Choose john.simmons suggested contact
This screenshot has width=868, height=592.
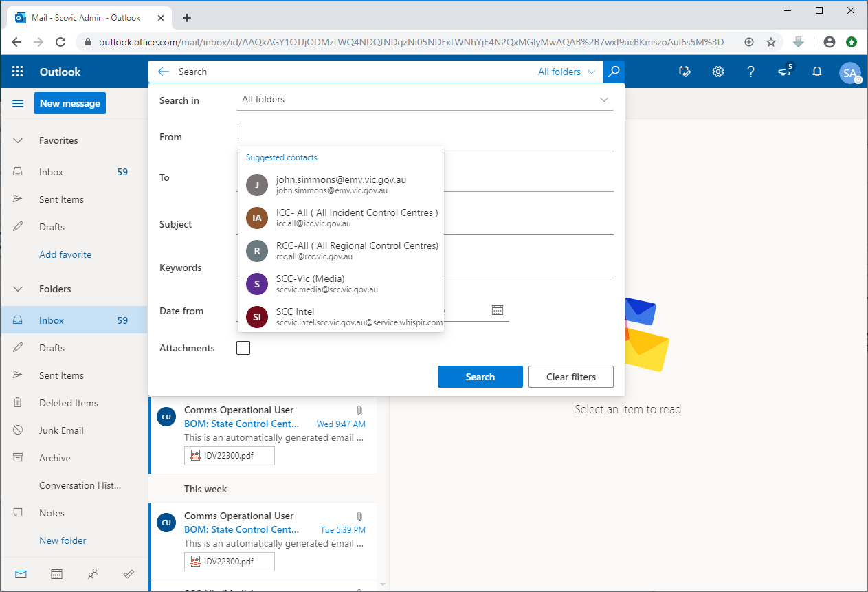coord(341,184)
